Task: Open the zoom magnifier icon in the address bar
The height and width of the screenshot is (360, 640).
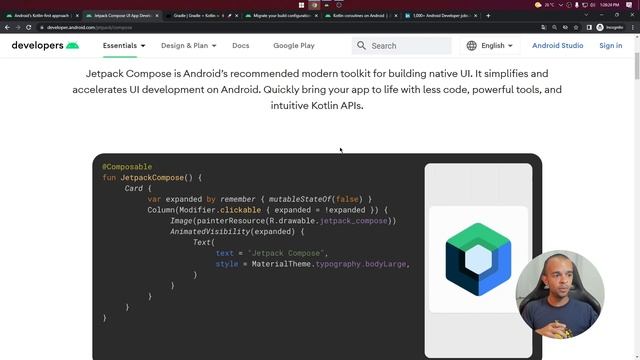Action: 554,27
